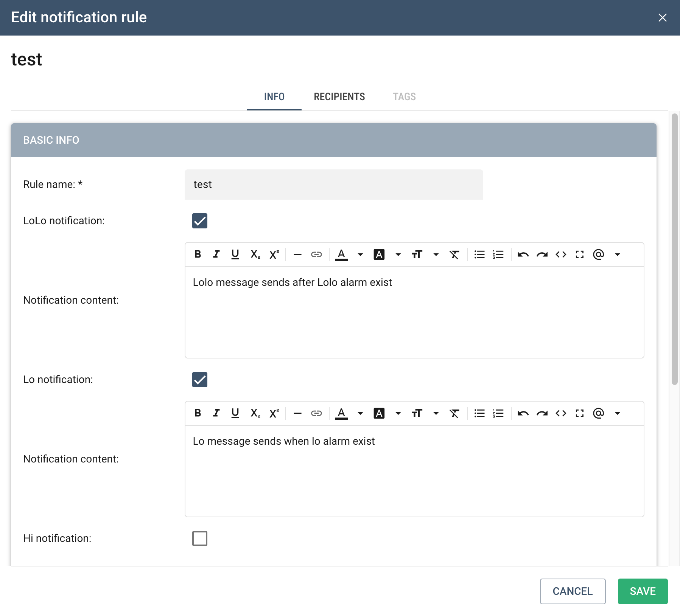Image resolution: width=680 pixels, height=616 pixels.
Task: Insert link in the Lo content editor
Action: point(316,413)
